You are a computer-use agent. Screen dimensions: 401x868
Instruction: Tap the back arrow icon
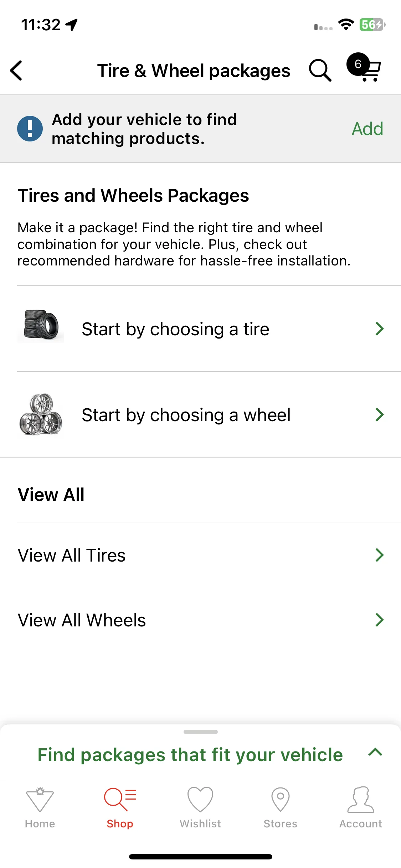click(x=16, y=71)
